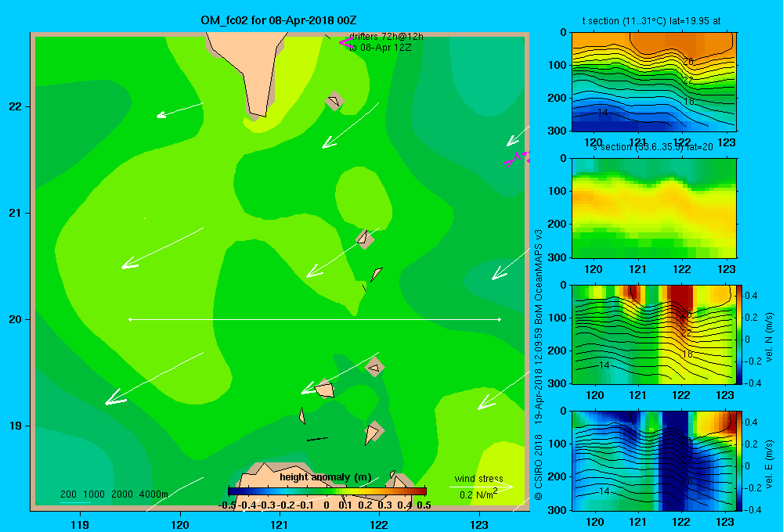
Task: Click the '119' longitude label below the main map
Action: pos(80,524)
